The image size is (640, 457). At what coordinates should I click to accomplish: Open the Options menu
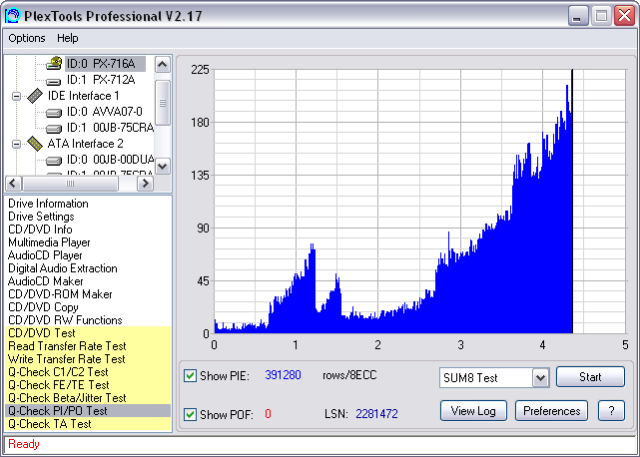tap(27, 38)
